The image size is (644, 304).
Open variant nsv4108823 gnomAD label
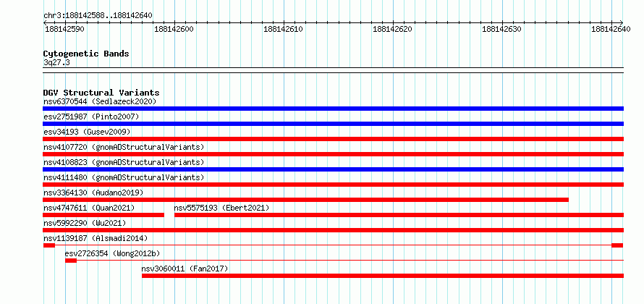(x=124, y=162)
